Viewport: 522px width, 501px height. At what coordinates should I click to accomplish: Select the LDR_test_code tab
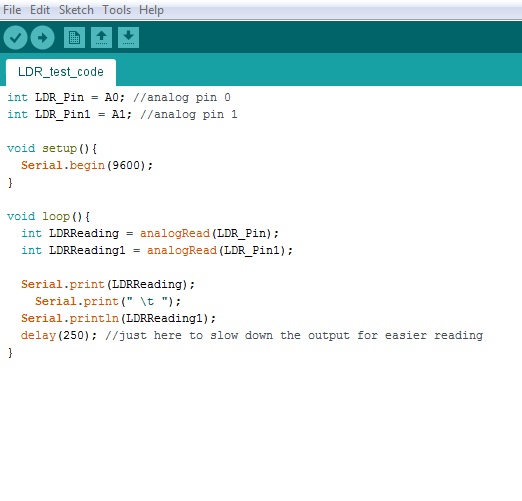pyautogui.click(x=61, y=72)
